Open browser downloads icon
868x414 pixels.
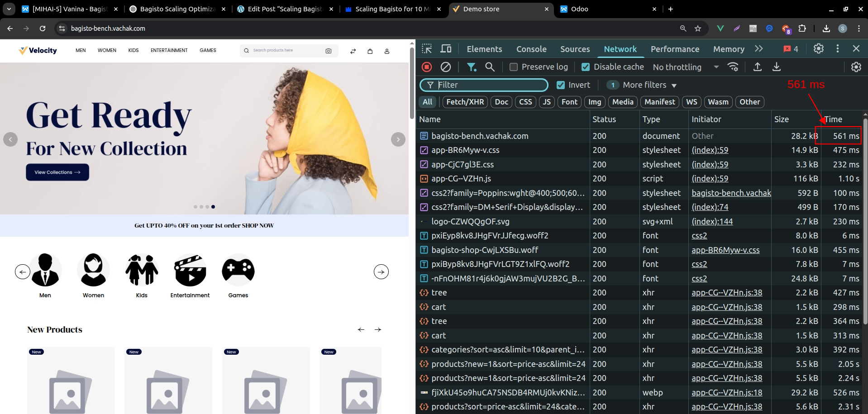pos(826,29)
